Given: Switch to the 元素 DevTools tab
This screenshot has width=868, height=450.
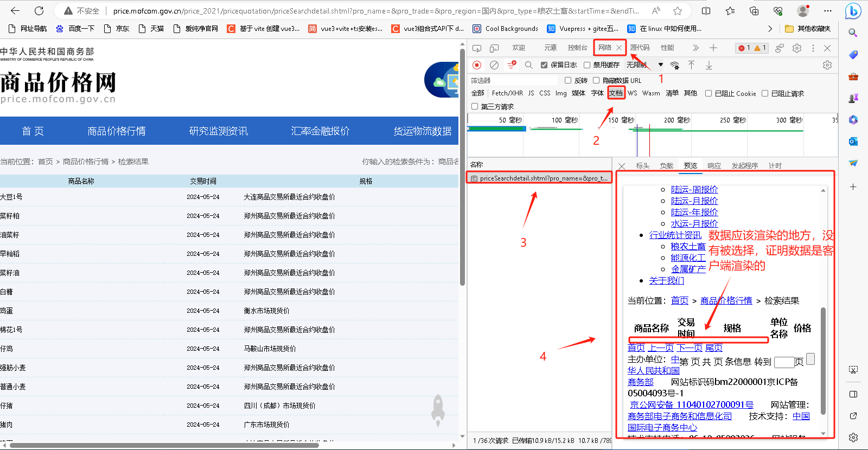Looking at the screenshot, I should point(551,48).
